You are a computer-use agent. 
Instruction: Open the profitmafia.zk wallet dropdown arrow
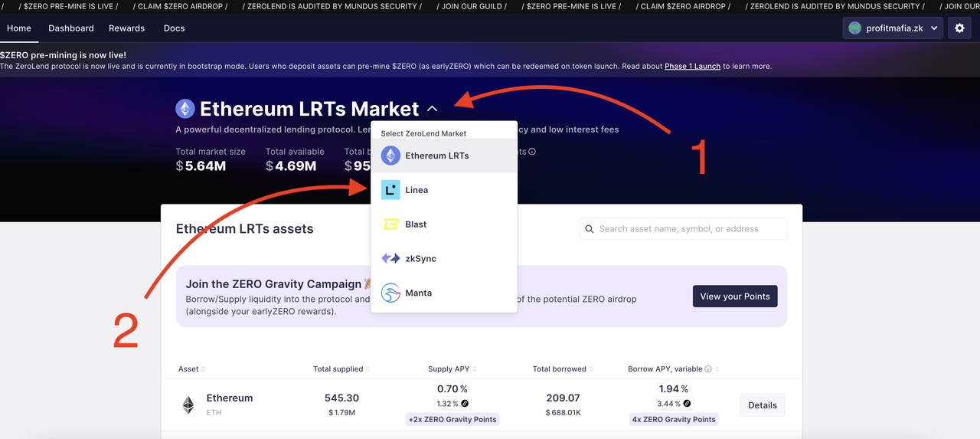pos(933,28)
